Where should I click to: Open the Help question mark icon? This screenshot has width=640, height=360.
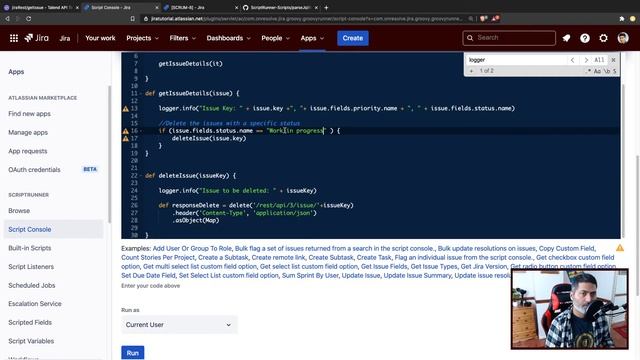click(585, 38)
